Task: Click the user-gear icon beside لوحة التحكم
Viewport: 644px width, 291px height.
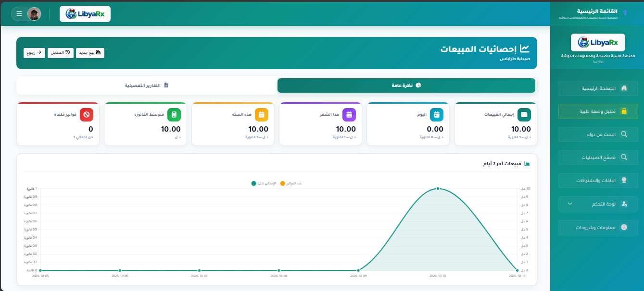Action: pyautogui.click(x=624, y=204)
